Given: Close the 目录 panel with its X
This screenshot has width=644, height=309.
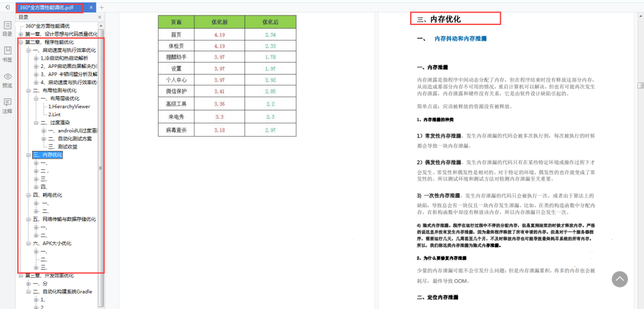Looking at the screenshot, I should click(x=100, y=17).
